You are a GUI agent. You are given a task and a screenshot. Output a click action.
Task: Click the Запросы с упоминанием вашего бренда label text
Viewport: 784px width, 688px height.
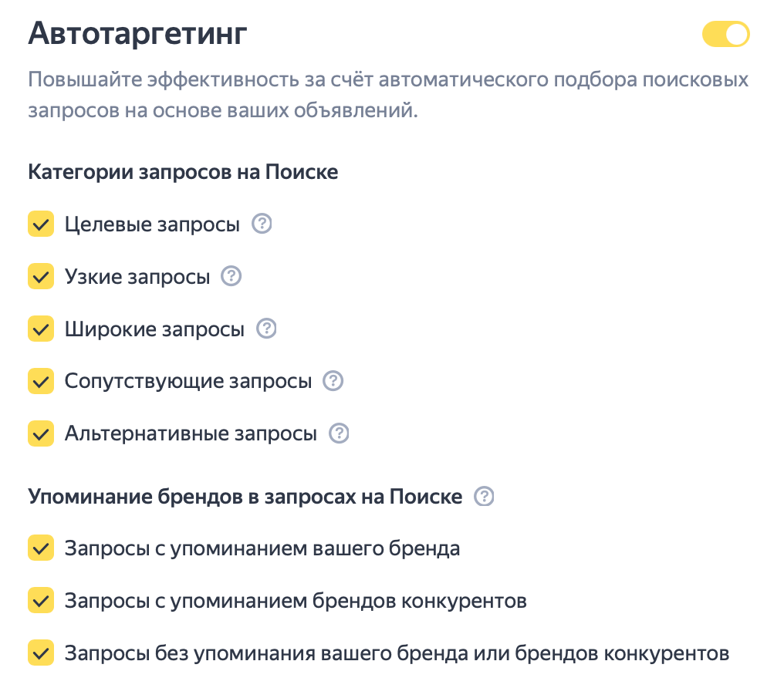[262, 548]
